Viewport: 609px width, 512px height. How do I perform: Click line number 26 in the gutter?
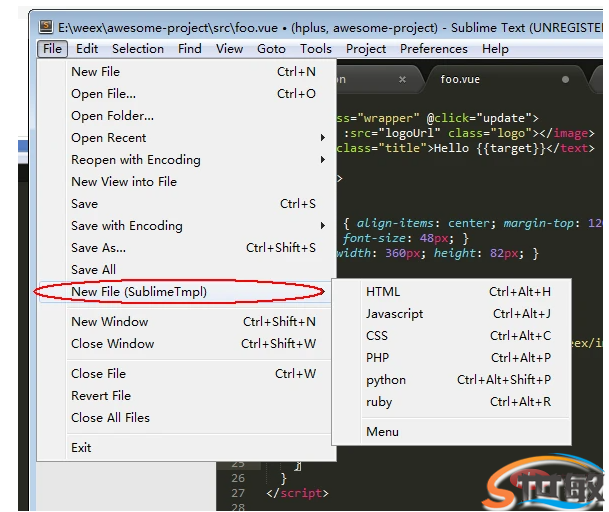point(238,478)
